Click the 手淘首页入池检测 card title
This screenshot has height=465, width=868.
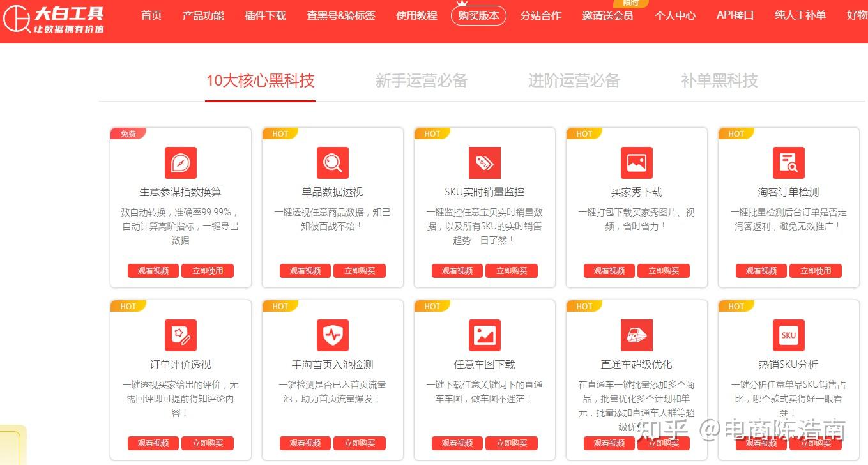tap(333, 365)
